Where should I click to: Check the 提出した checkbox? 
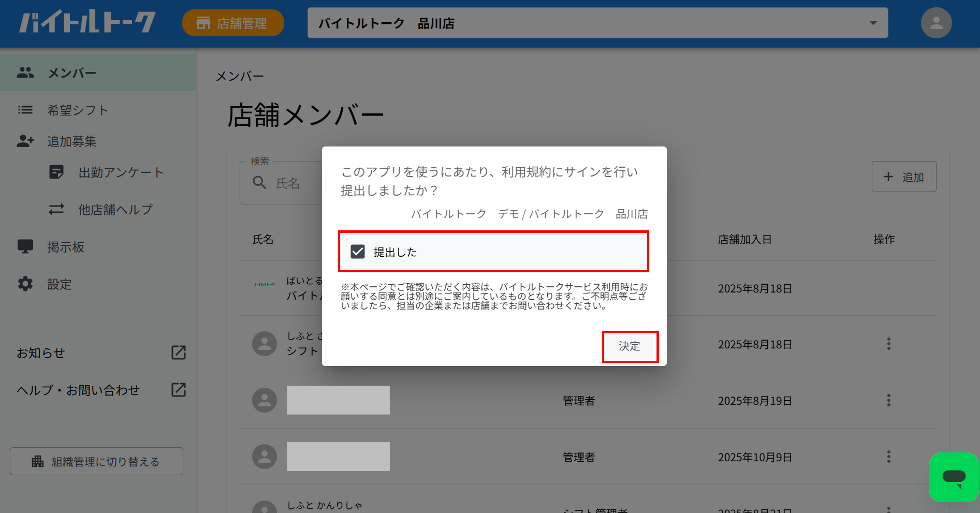[x=358, y=251]
